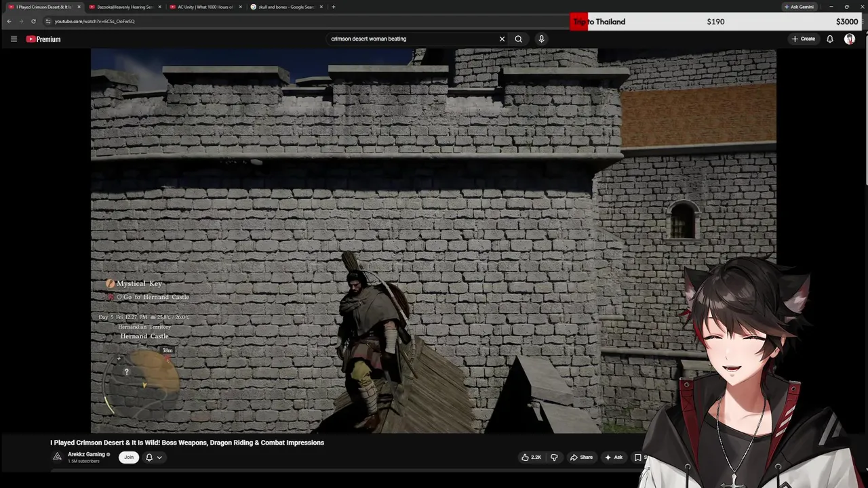Switch to the Bazooka Heavenly Hearing tab
Viewport: 868px width, 488px height.
(125, 7)
